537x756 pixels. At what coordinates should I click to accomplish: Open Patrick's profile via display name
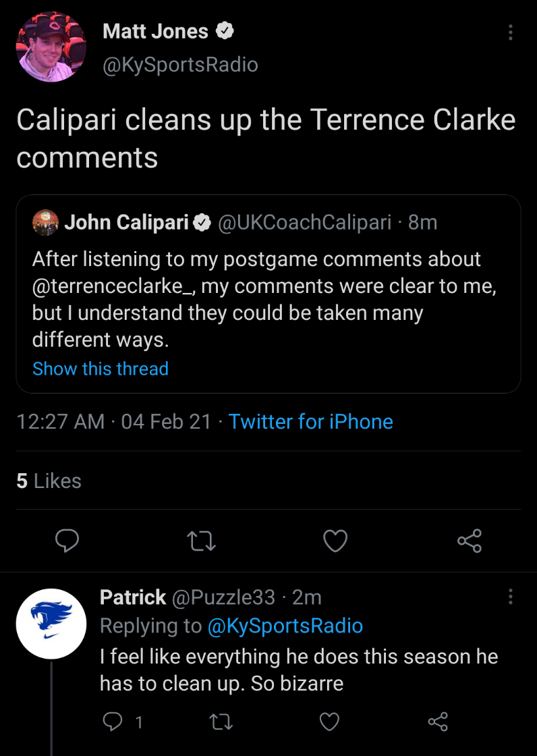click(133, 597)
